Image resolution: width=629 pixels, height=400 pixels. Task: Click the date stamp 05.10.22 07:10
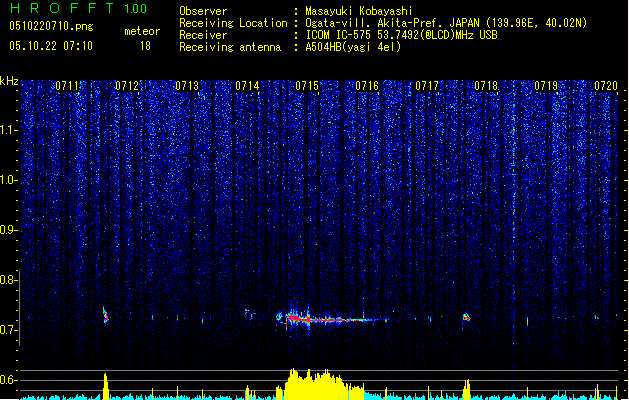tap(51, 46)
